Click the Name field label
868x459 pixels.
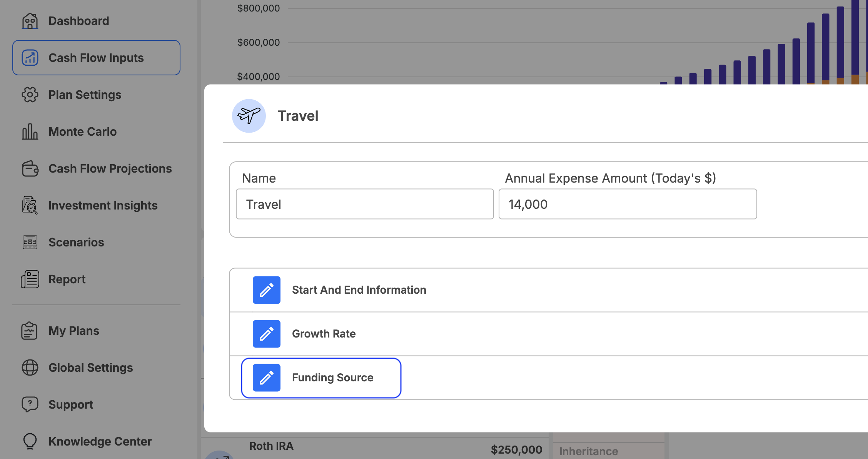259,178
